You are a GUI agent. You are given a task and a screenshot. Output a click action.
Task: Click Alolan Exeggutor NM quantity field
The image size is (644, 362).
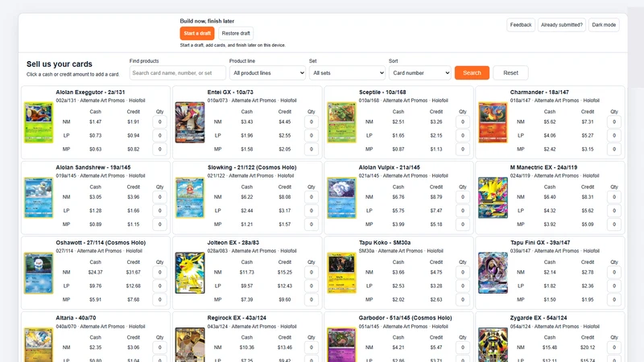159,122
